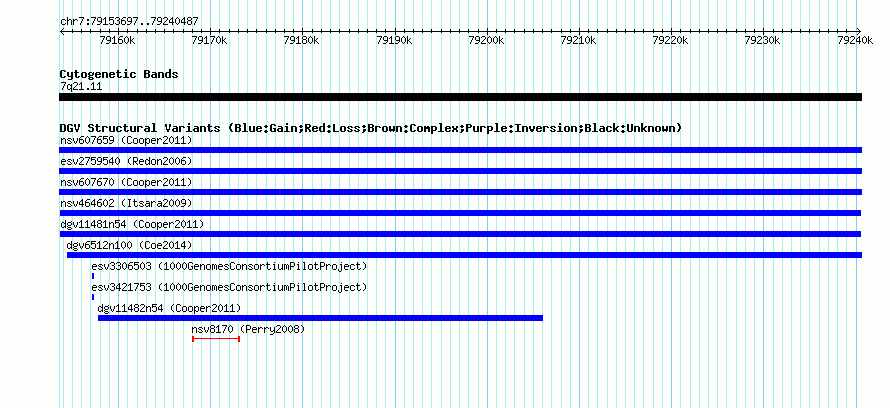
Task: Click the nsv464602 (Itsara2009) variant label
Action: coord(126,203)
